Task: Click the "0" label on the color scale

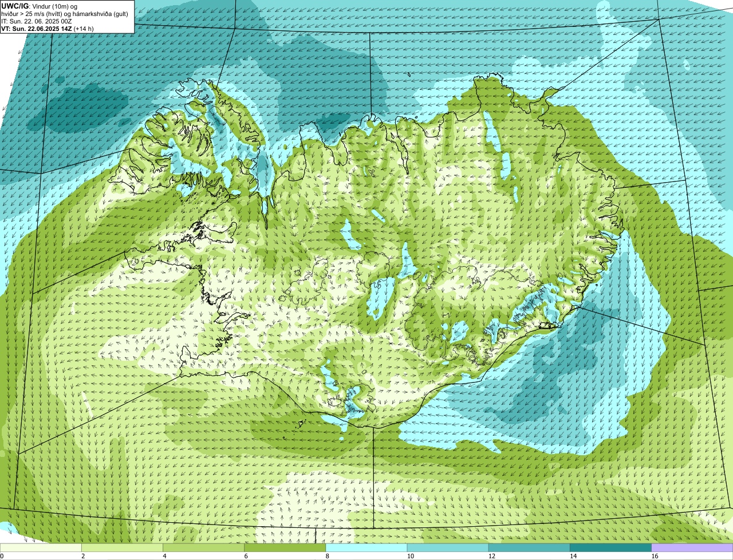Action: click(2, 556)
